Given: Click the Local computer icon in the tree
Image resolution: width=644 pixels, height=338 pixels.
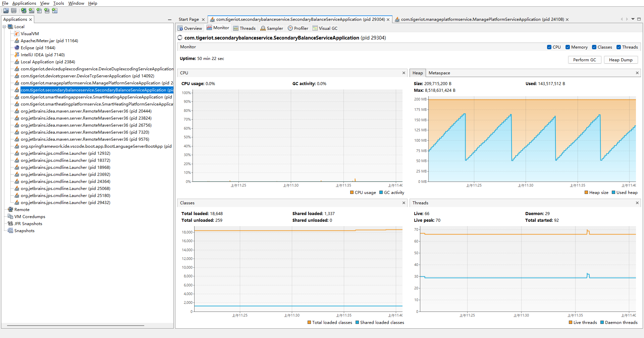Looking at the screenshot, I should coord(10,27).
